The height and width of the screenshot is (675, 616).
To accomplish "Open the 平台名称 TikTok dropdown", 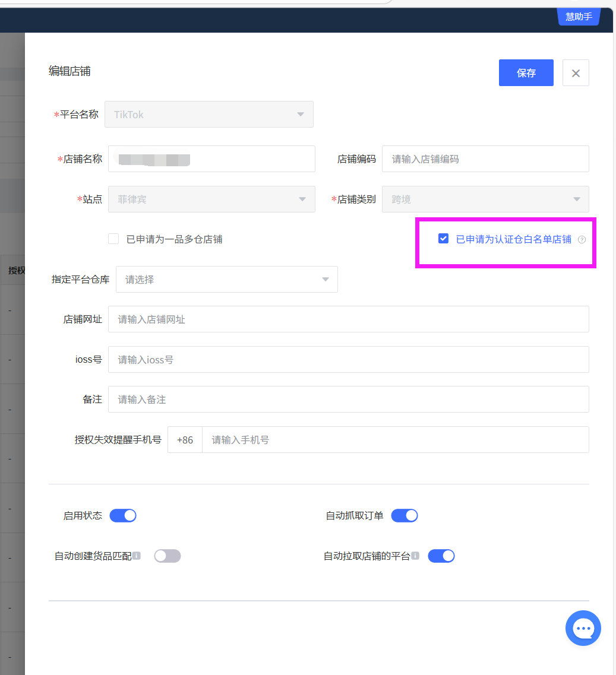I will click(x=209, y=115).
